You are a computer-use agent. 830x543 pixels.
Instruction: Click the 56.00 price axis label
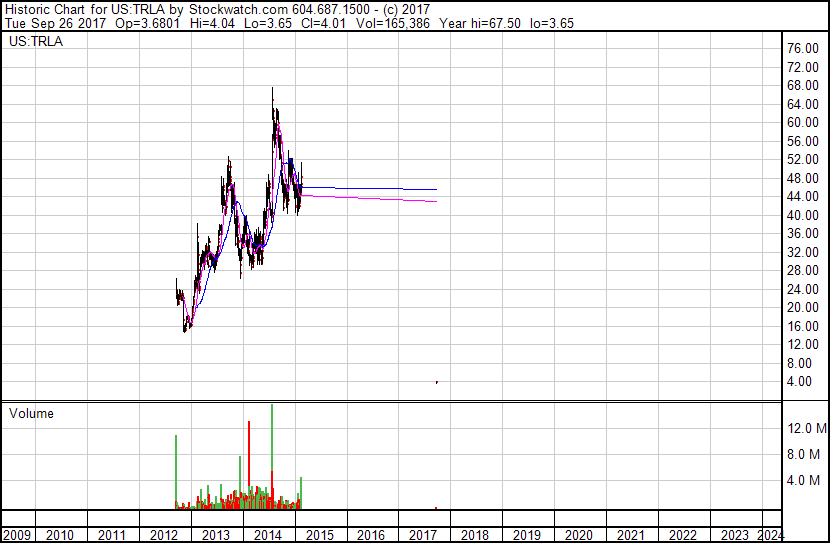(x=802, y=141)
